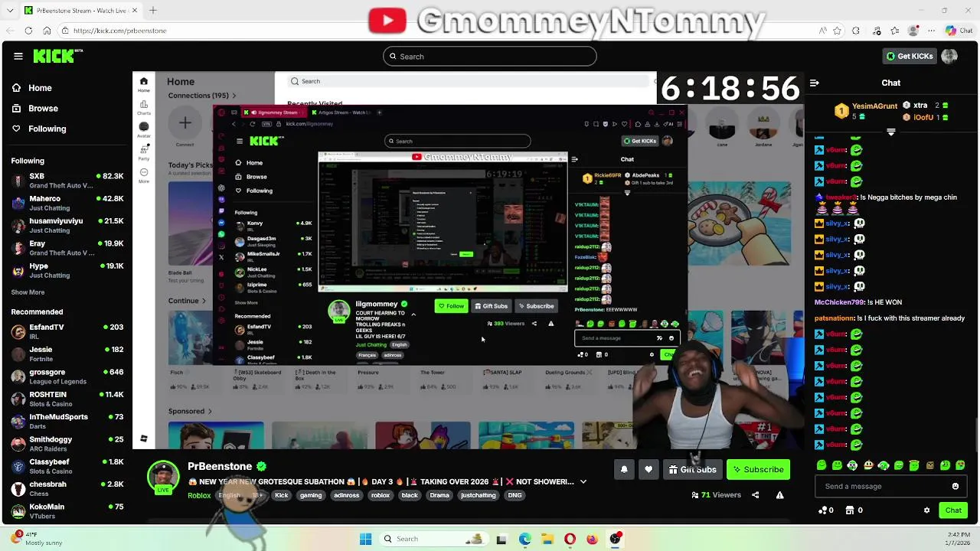Select the DNG tag

tap(514, 496)
